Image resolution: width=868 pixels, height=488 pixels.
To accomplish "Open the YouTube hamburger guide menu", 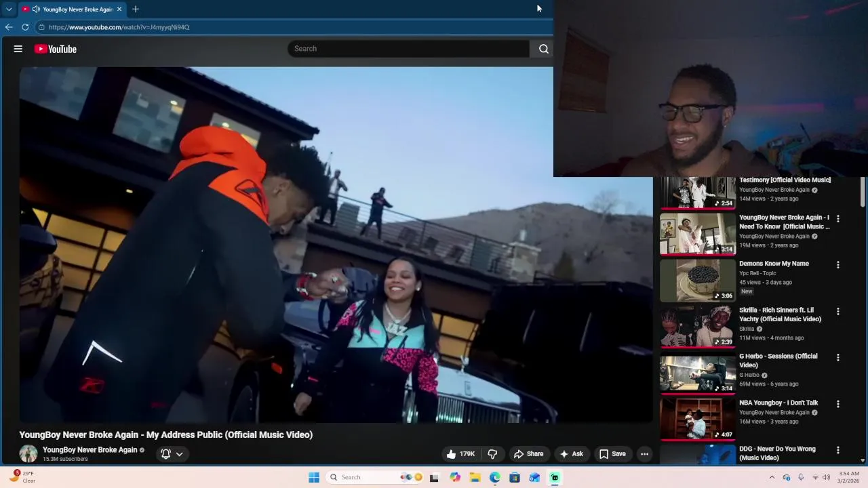I will click(x=18, y=49).
